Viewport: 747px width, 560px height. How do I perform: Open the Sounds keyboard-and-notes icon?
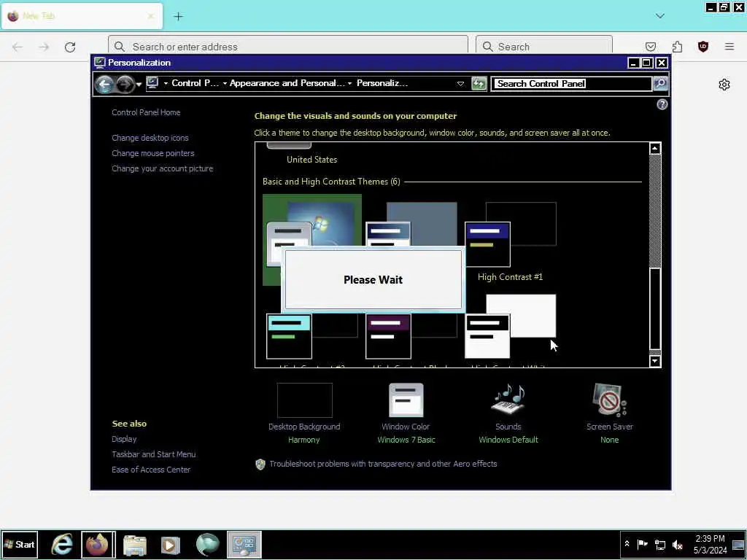coord(508,399)
